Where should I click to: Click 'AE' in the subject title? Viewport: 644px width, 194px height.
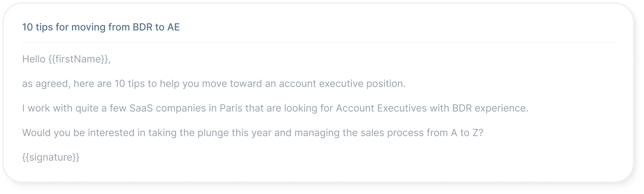pyautogui.click(x=173, y=27)
